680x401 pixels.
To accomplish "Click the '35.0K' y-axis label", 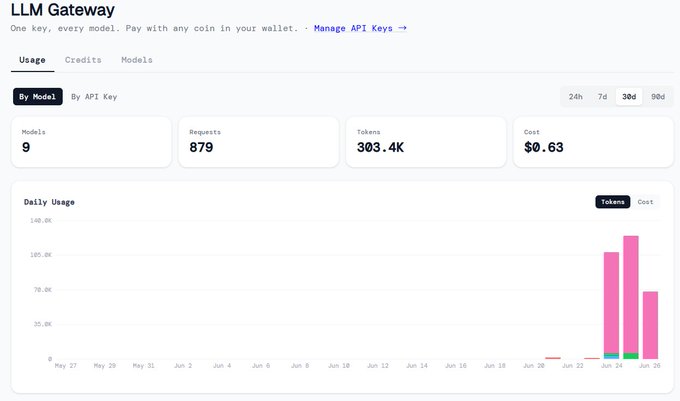I will [42, 324].
